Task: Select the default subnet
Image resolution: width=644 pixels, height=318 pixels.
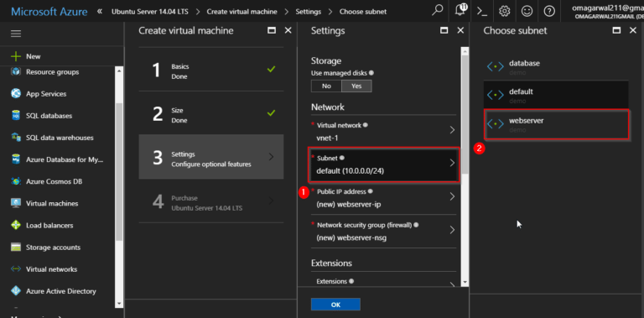Action: pos(557,95)
